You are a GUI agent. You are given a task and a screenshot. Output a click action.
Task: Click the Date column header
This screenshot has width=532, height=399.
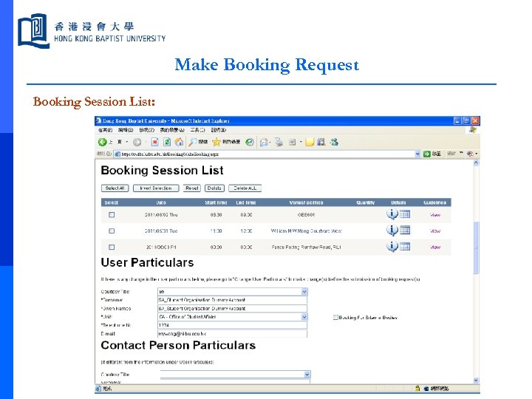[x=161, y=202]
